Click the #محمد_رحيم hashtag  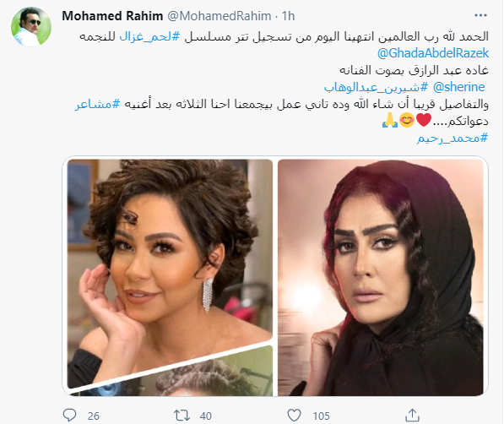pyautogui.click(x=453, y=139)
